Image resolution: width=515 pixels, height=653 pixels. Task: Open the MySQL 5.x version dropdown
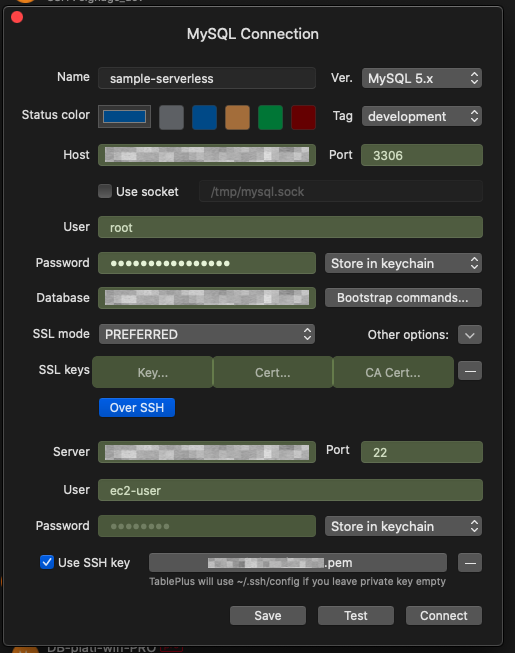pyautogui.click(x=422, y=78)
